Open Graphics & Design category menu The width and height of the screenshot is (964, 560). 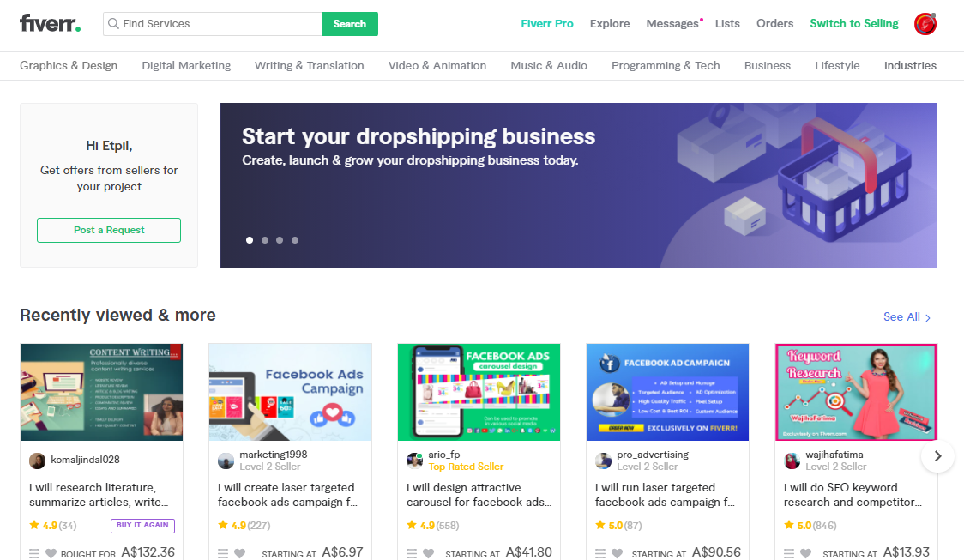point(69,66)
